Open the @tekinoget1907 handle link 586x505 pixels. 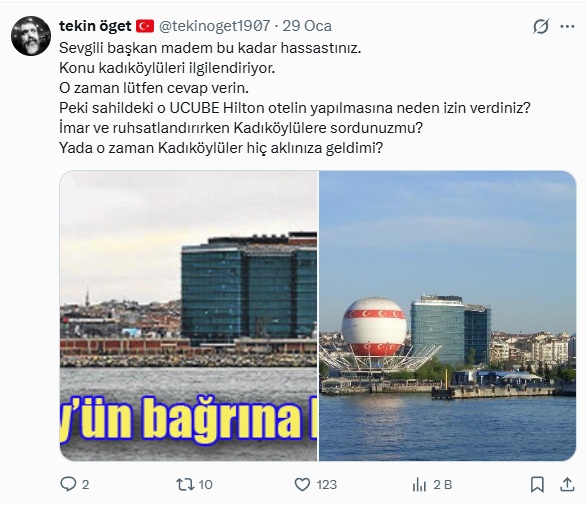[215, 26]
